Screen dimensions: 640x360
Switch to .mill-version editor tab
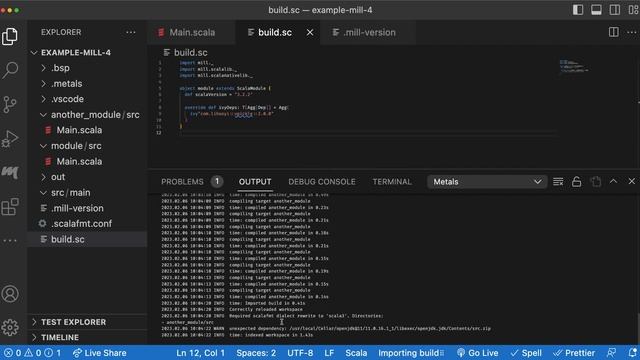(x=368, y=32)
